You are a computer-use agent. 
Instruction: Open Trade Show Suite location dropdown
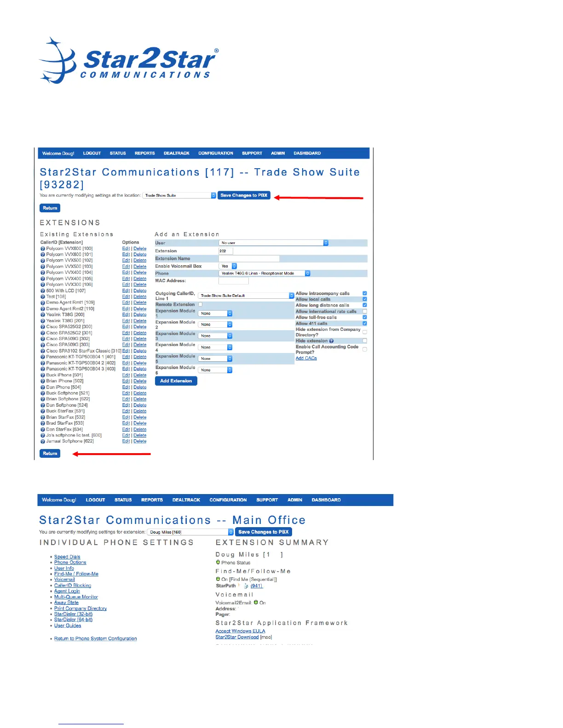tap(179, 195)
